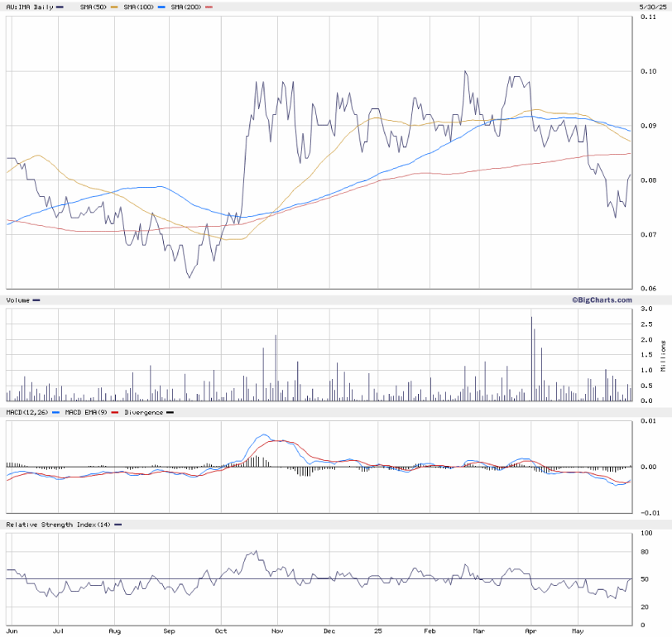This screenshot has width=672, height=638.
Task: Click the Relative Strength Index(14) legend marker
Action: pyautogui.click(x=118, y=525)
